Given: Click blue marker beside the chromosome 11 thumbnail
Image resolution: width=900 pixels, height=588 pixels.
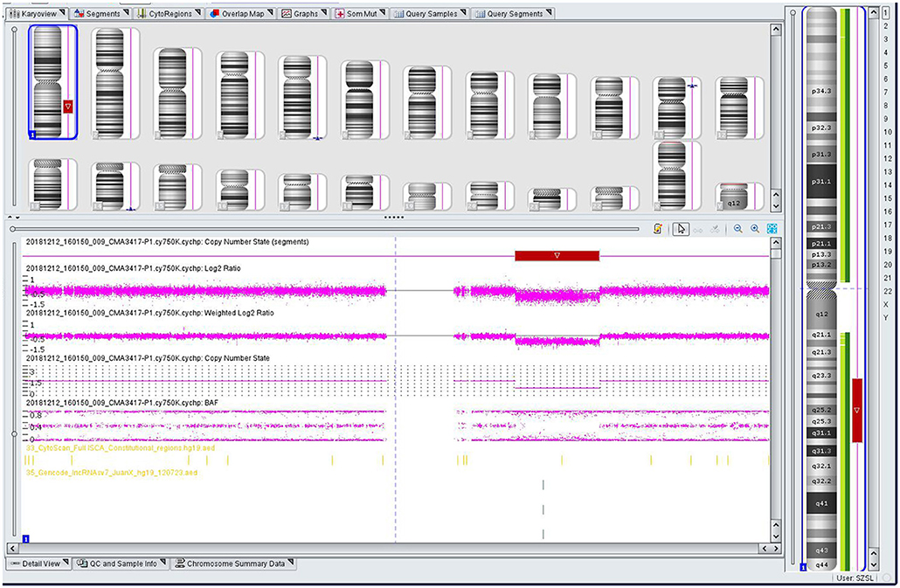Looking at the screenshot, I should [x=693, y=85].
